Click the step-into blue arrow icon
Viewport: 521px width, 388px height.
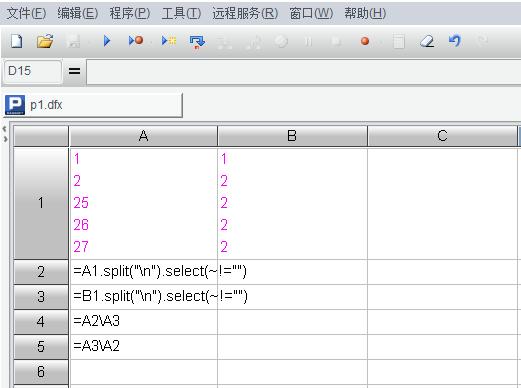point(197,42)
